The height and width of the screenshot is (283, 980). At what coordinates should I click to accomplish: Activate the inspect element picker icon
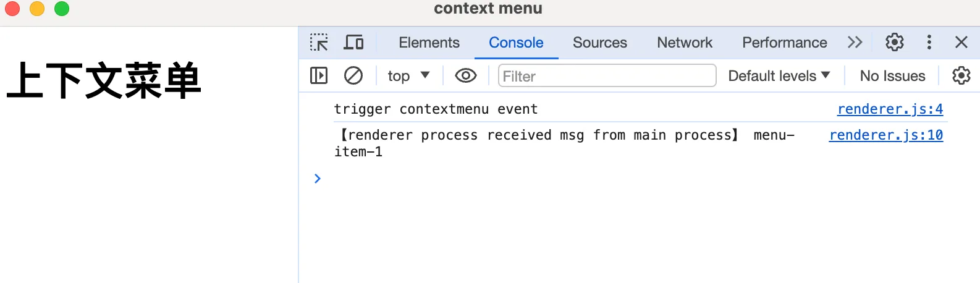point(319,43)
